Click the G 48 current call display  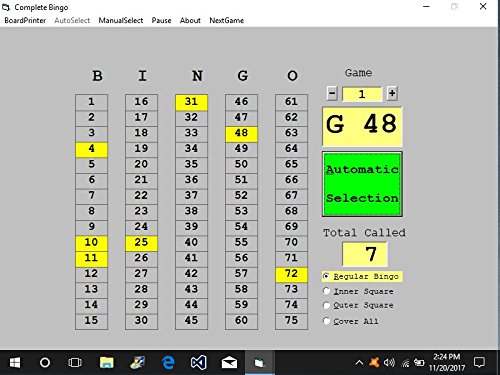tap(362, 126)
